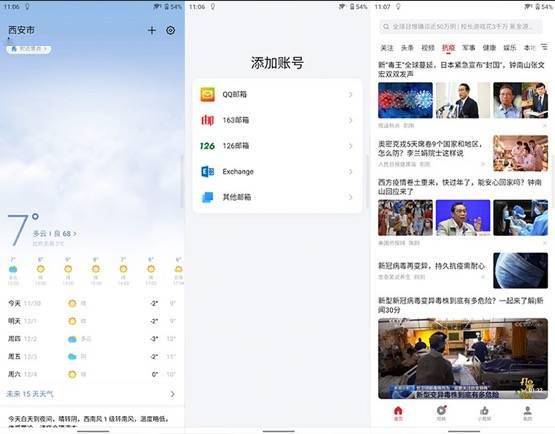Switch to the 视频 news tab
The height and width of the screenshot is (434, 555).
(x=428, y=48)
